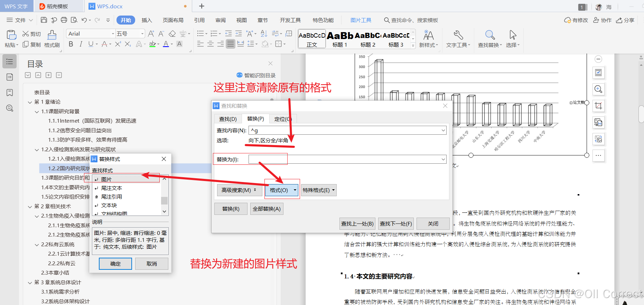This screenshot has height=305, width=644.
Task: Click the search icon in left sidebar
Action: [10, 108]
